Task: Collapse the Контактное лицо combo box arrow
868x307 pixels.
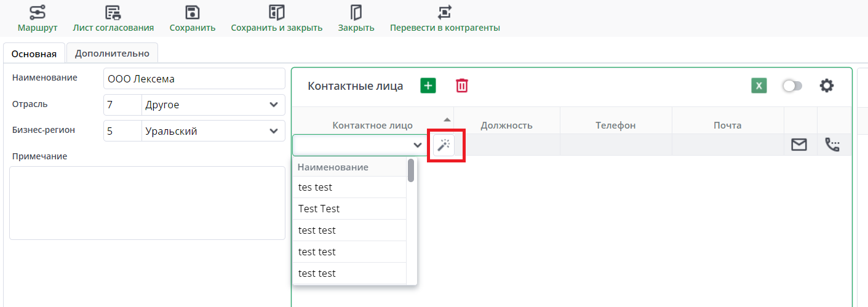Action: [x=418, y=145]
